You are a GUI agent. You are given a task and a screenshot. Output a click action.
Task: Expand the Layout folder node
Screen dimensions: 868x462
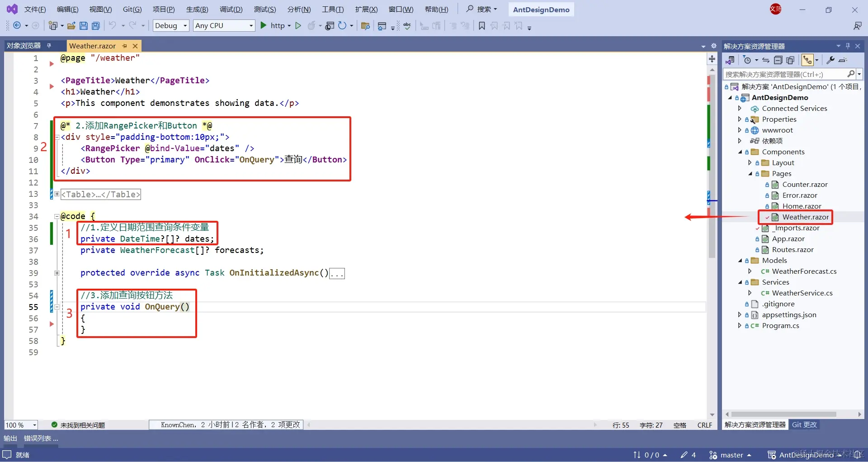tap(750, 162)
